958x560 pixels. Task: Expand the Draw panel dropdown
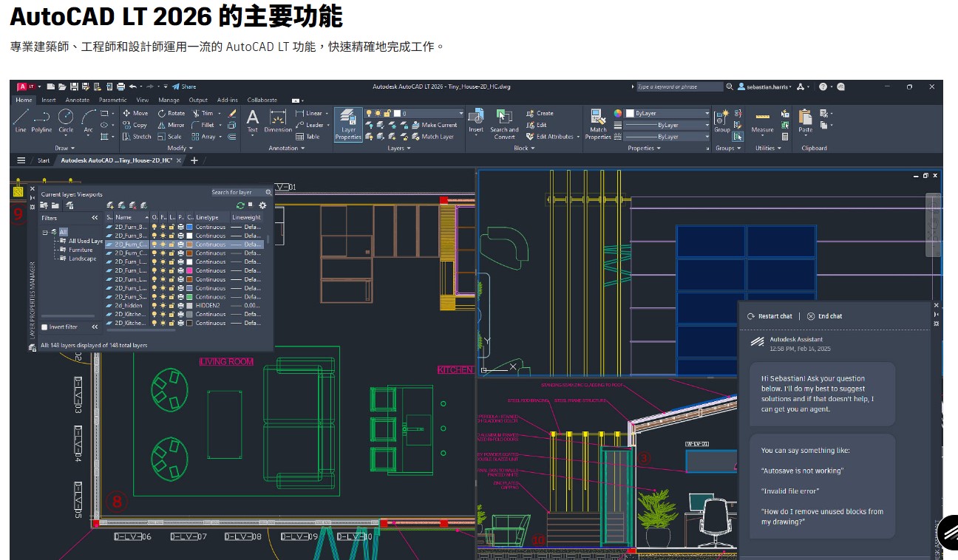64,148
